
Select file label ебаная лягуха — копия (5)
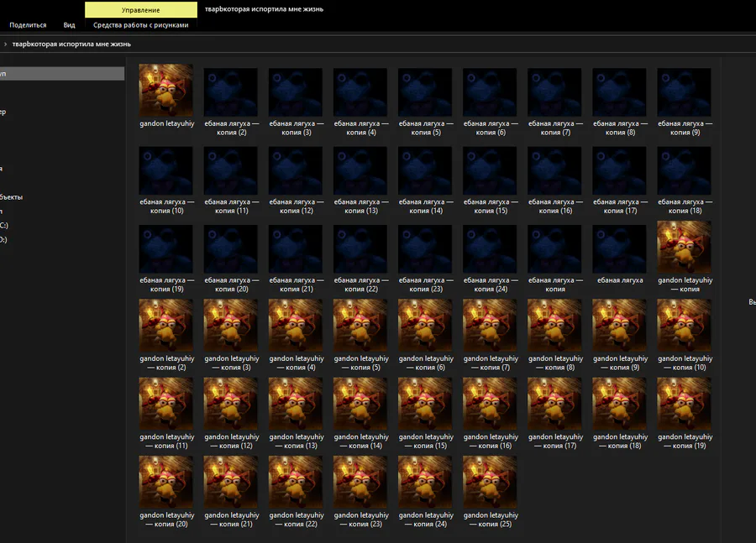pyautogui.click(x=426, y=128)
